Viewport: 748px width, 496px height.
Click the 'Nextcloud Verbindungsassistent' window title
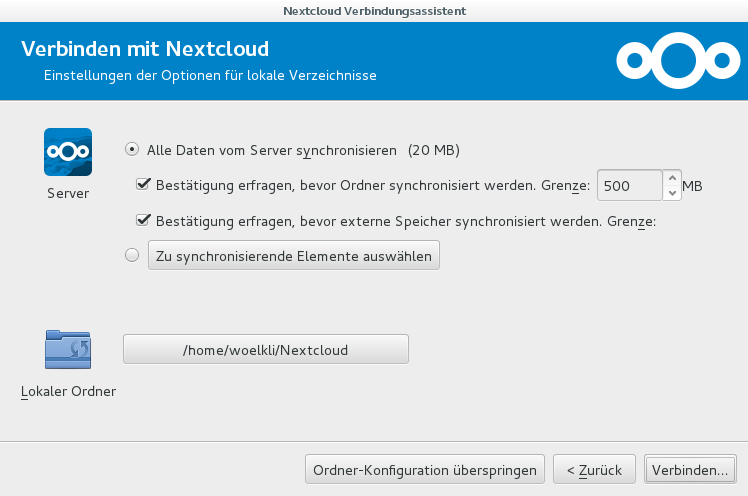coord(374,11)
